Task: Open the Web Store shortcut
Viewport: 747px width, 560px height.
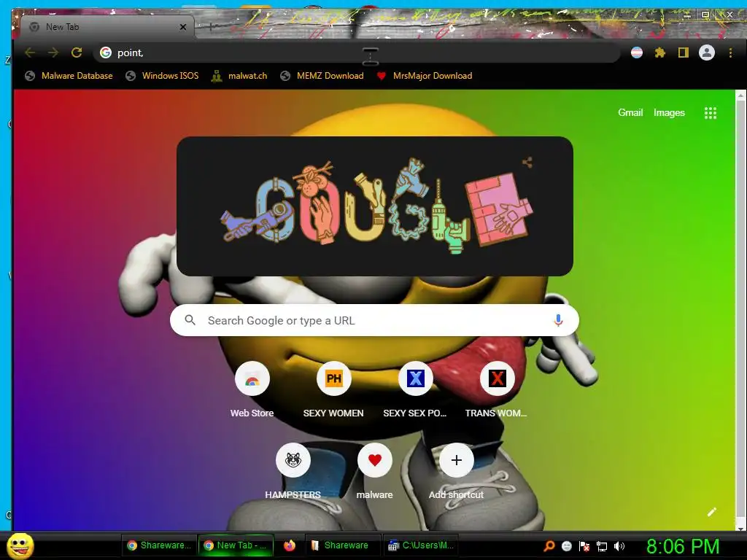Action: tap(252, 390)
